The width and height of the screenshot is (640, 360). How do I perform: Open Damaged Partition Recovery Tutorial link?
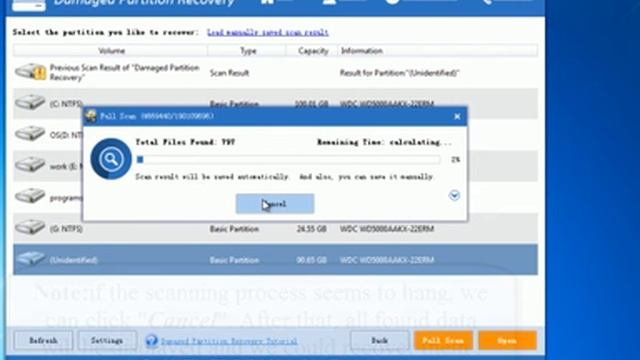(229, 341)
